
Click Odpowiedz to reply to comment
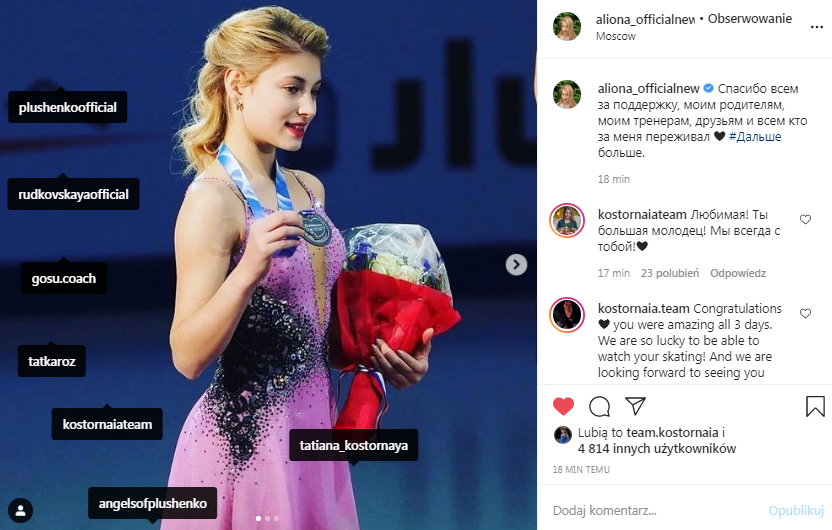point(738,273)
